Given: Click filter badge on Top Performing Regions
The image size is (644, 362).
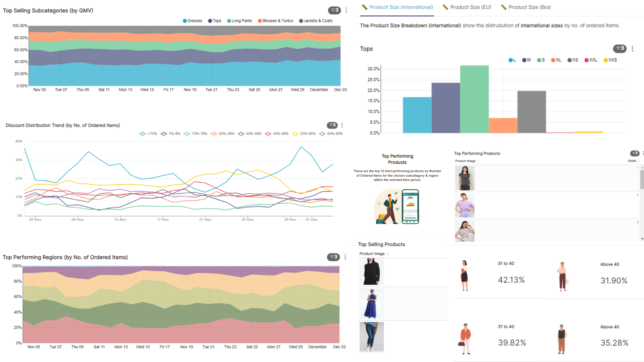Looking at the screenshot, I should click(333, 257).
